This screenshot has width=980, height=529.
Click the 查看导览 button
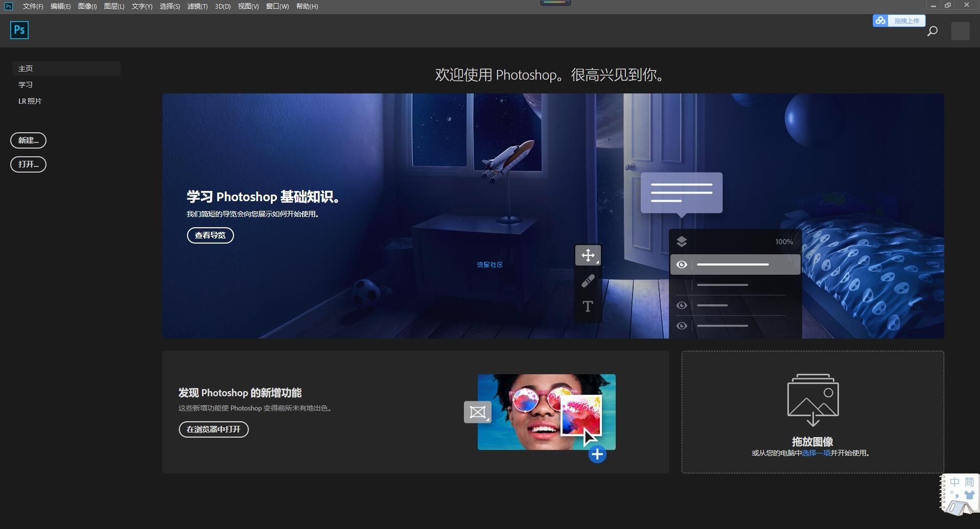tap(210, 235)
